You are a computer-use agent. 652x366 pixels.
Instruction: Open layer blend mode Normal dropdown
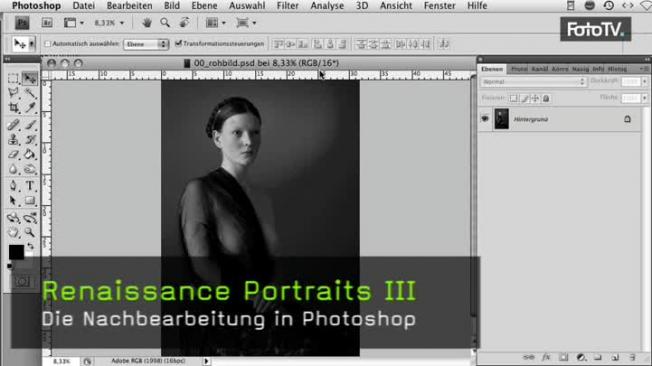click(533, 82)
